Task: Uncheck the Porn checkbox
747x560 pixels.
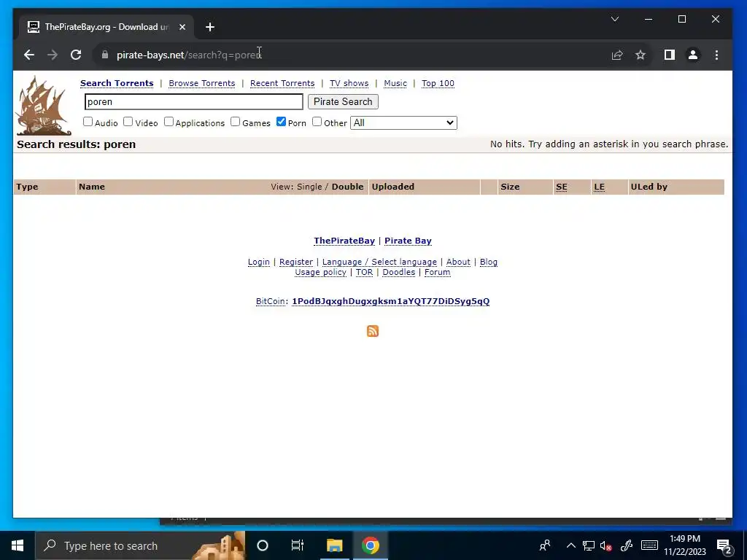Action: tap(281, 122)
